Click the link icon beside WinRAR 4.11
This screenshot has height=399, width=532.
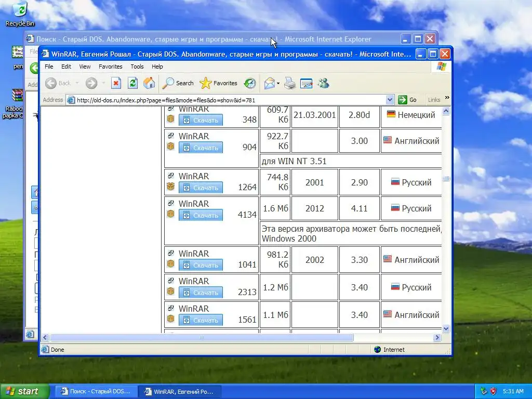(x=171, y=203)
